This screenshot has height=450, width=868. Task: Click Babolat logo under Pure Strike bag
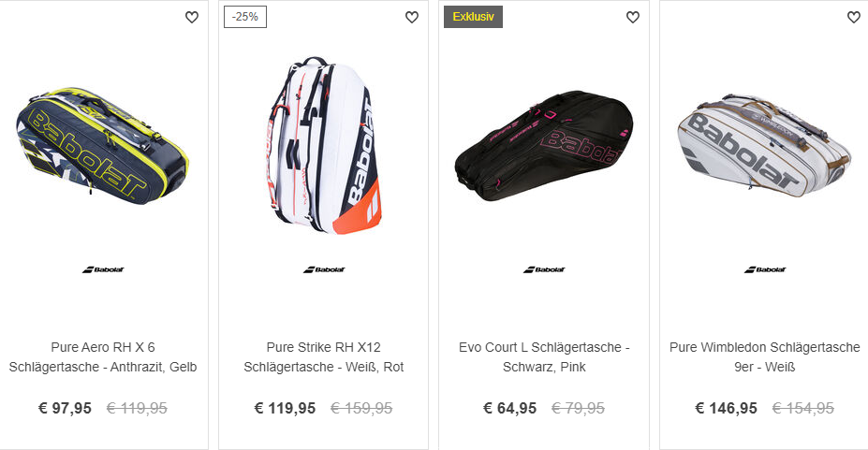pos(324,269)
